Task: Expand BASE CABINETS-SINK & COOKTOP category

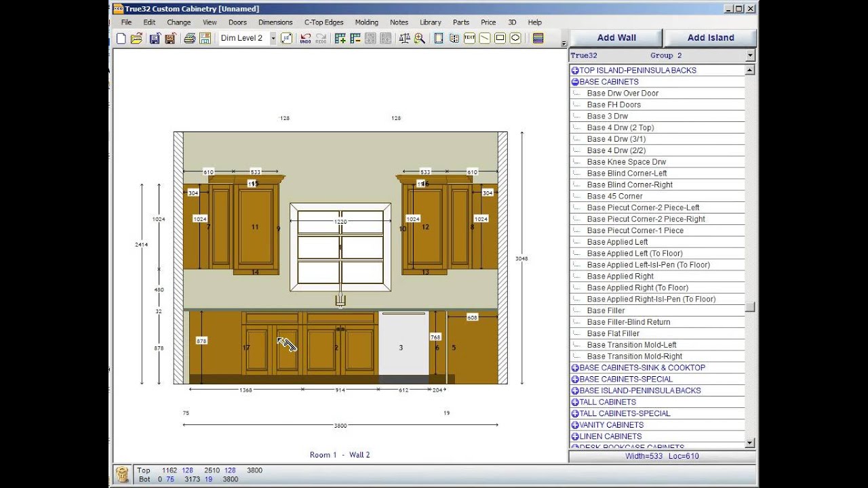Action: (575, 368)
